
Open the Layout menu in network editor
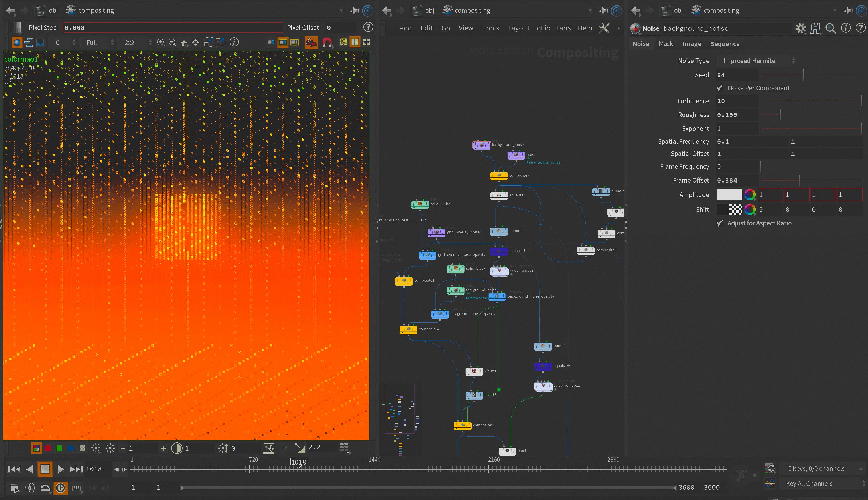518,28
